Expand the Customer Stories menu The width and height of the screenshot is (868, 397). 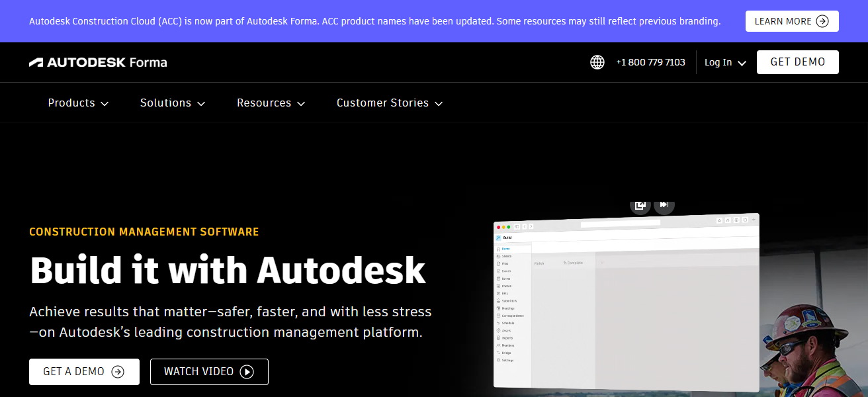(x=390, y=103)
